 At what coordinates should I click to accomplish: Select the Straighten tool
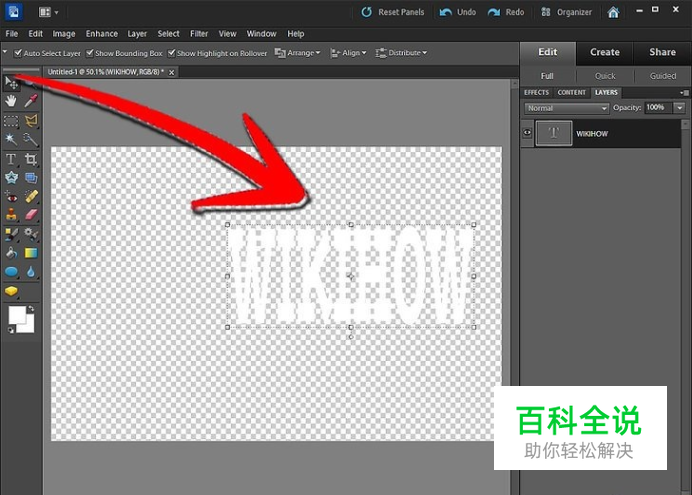(30, 178)
